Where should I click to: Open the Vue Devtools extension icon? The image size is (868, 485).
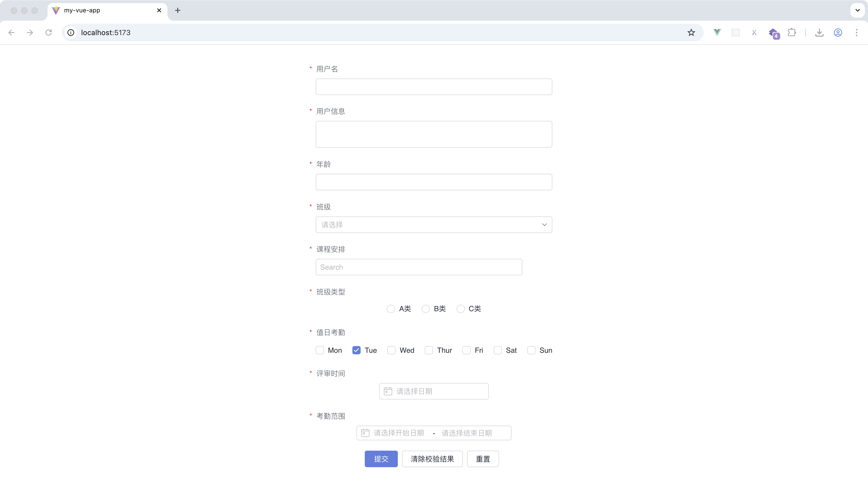tap(716, 32)
